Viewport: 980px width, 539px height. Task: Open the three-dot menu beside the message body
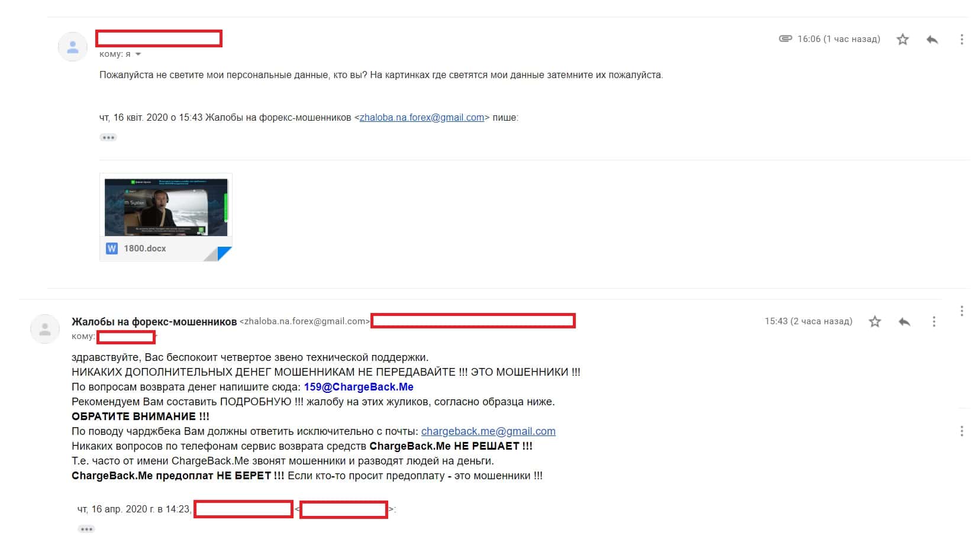(x=962, y=431)
